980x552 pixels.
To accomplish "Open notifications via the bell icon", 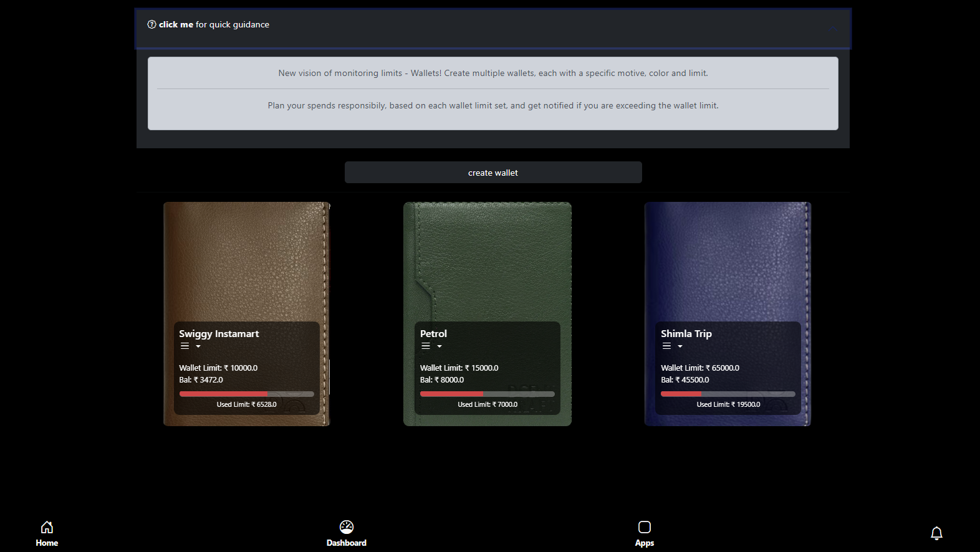I will (x=936, y=533).
